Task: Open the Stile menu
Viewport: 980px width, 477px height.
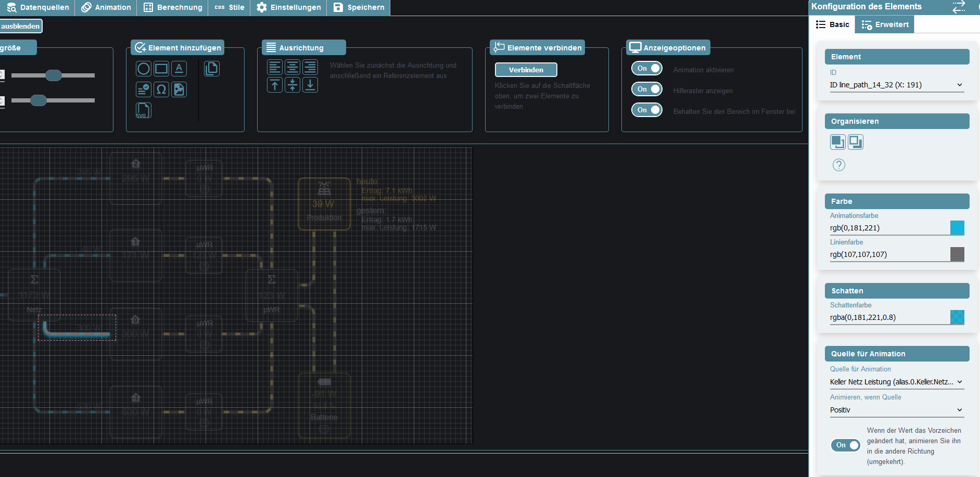Action: 230,7
